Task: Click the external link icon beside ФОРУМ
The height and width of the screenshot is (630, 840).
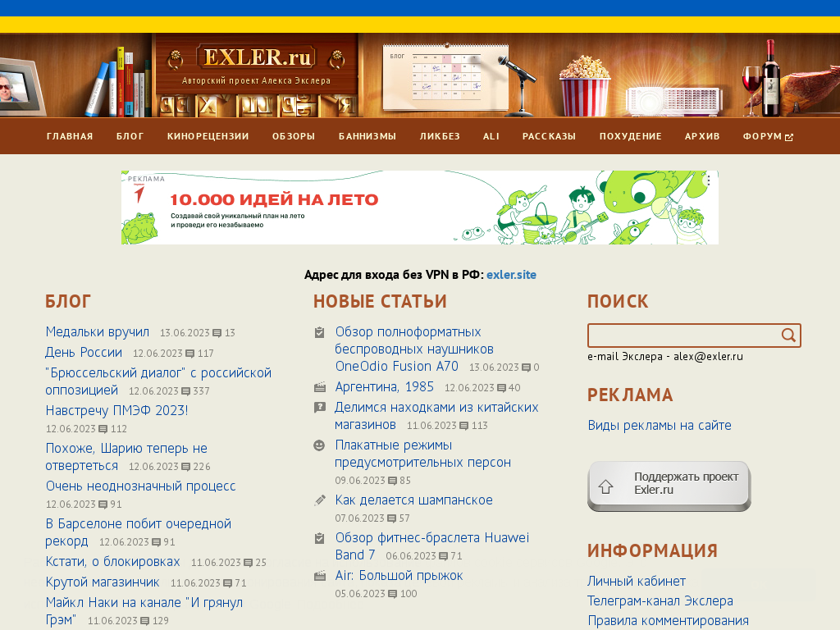Action: click(789, 137)
